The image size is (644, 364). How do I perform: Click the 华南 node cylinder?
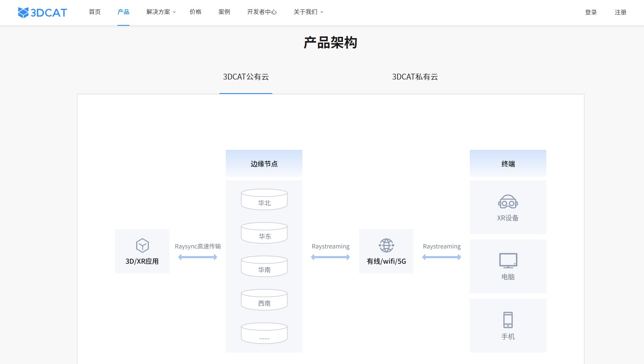[x=264, y=266]
